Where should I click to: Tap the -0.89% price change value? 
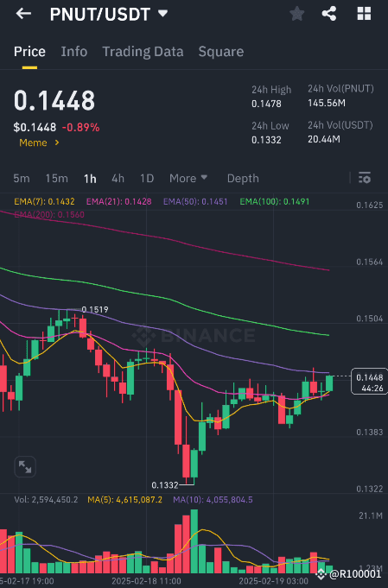pyautogui.click(x=80, y=128)
